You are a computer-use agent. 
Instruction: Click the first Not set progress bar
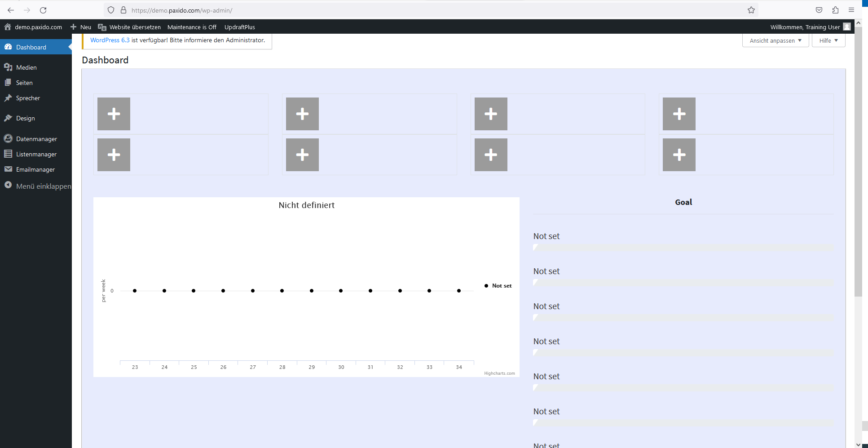point(683,248)
